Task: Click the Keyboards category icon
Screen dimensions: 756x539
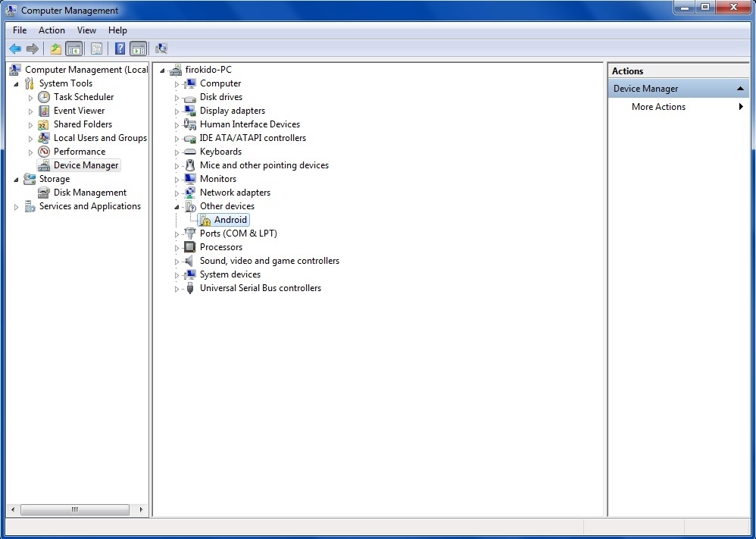Action: [190, 152]
